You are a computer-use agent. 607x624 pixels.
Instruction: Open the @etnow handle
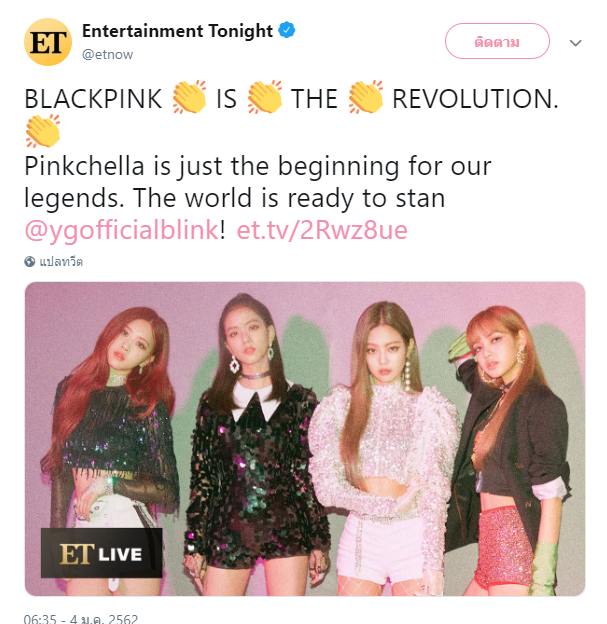point(107,55)
